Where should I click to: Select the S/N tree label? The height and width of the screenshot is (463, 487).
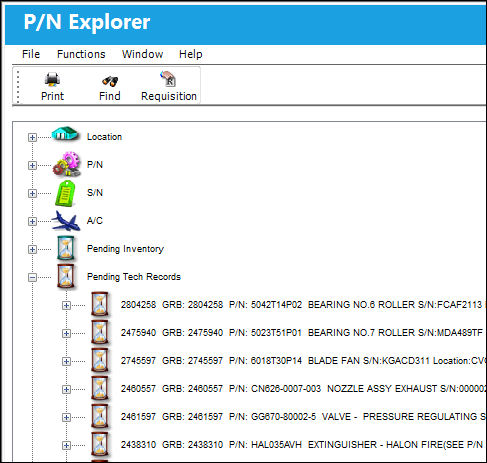[x=95, y=193]
